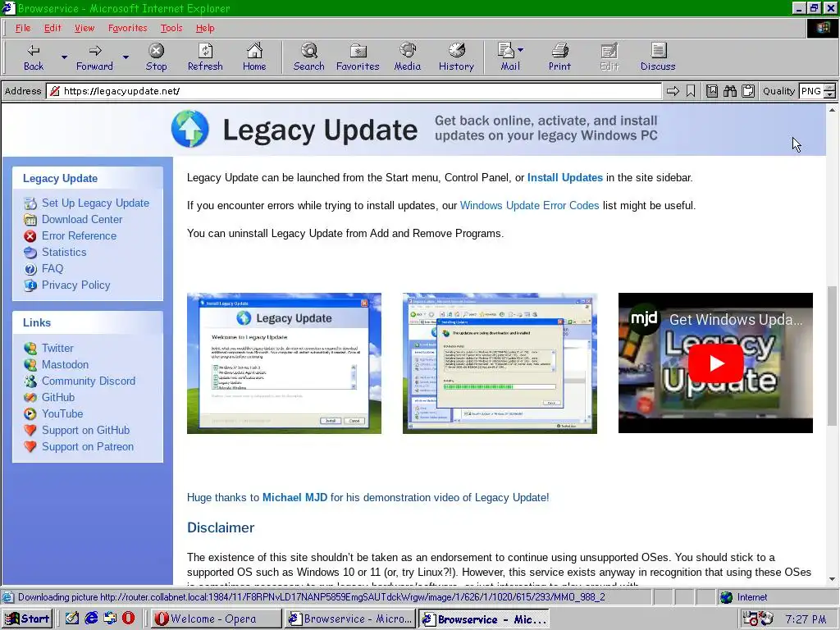Click the bookmark icon beside the Go arrow
Image resolution: width=840 pixels, height=630 pixels.
(691, 91)
